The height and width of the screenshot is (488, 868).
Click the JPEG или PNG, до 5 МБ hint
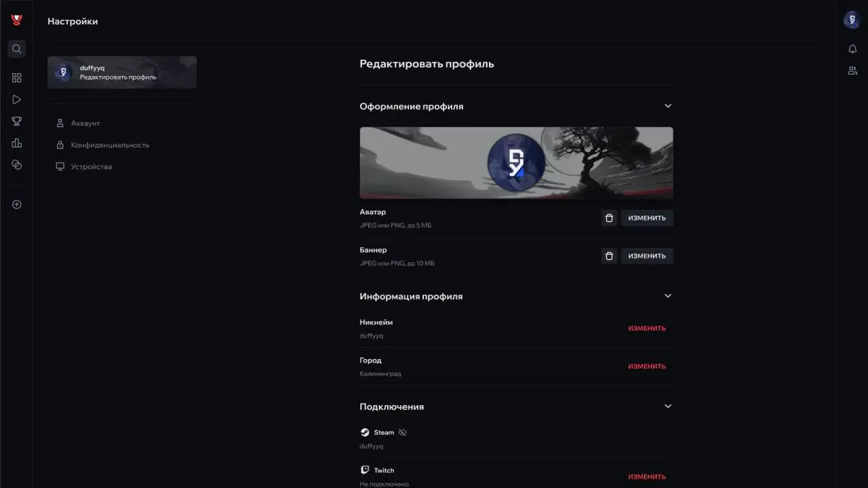[395, 225]
